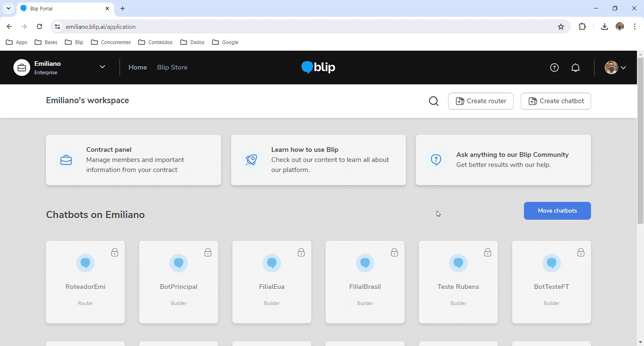Click the Emiliano briefcase contract icon

22,68
